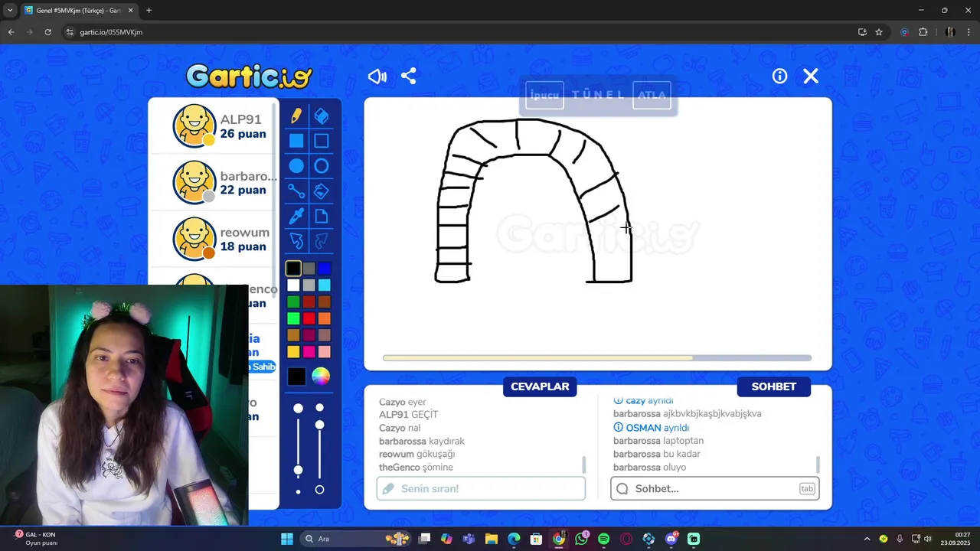Open the Windows Start menu
This screenshot has width=980, height=551.
point(287,539)
